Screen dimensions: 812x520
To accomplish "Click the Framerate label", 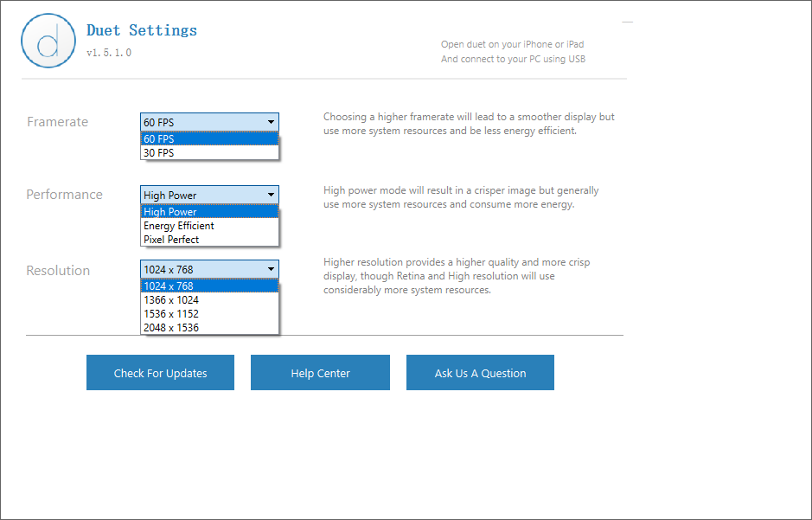I will [57, 122].
